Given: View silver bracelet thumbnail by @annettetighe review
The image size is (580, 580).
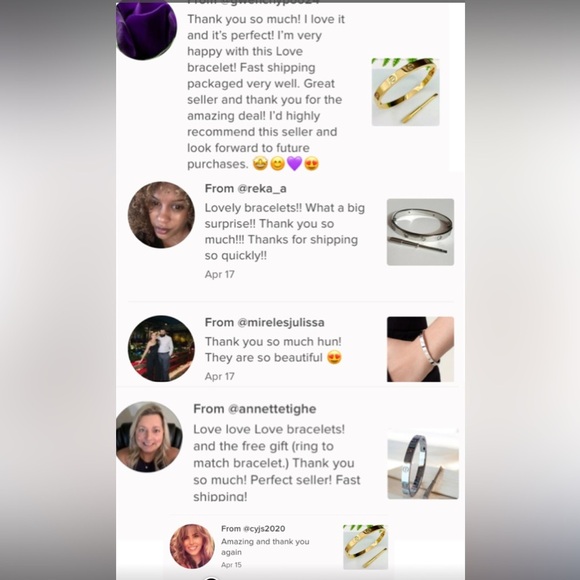Looking at the screenshot, I should coord(423,464).
